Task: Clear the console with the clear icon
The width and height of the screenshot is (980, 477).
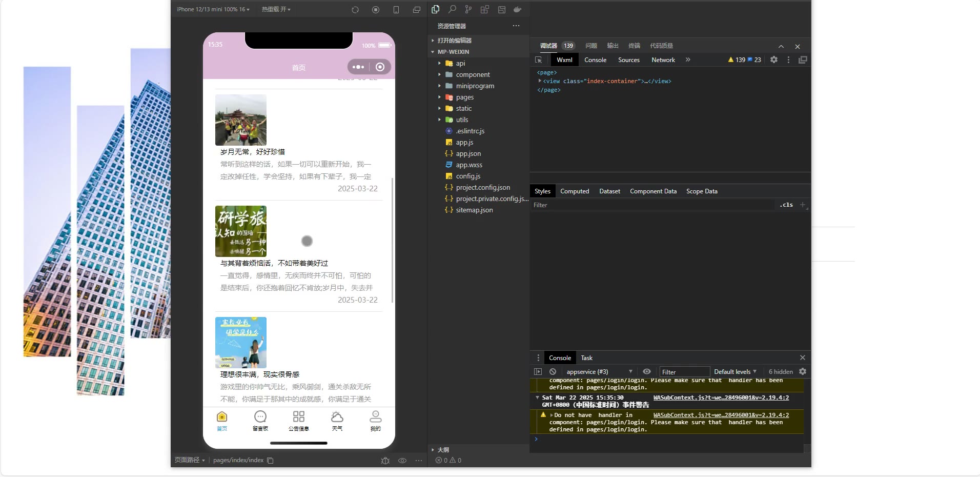Action: pos(553,372)
